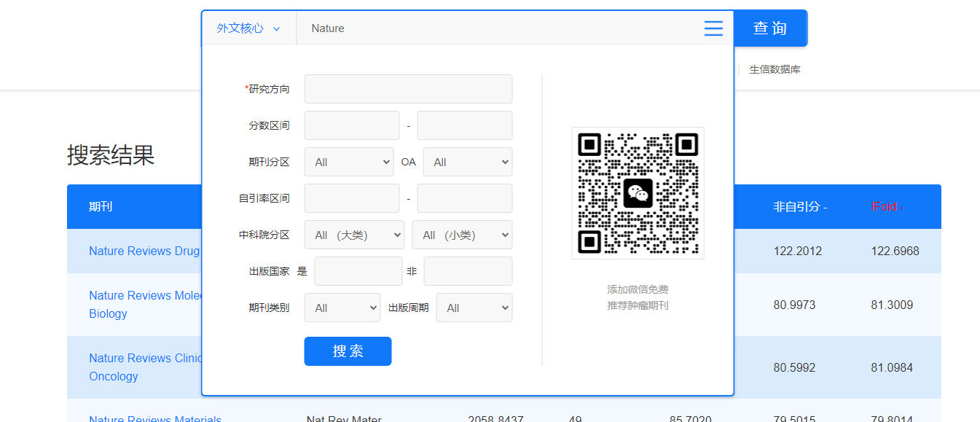The height and width of the screenshot is (422, 980).
Task: Click the WeChat QR code image
Action: coord(638,193)
